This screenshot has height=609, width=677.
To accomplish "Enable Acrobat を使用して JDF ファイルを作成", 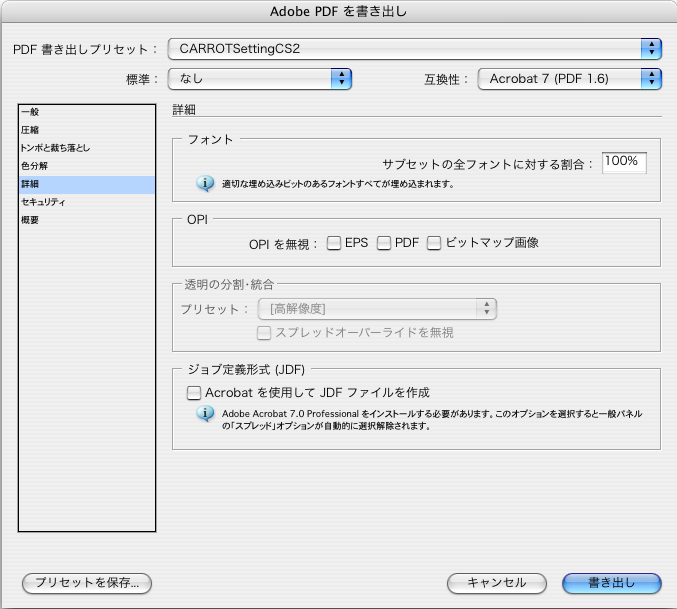I will click(194, 393).
